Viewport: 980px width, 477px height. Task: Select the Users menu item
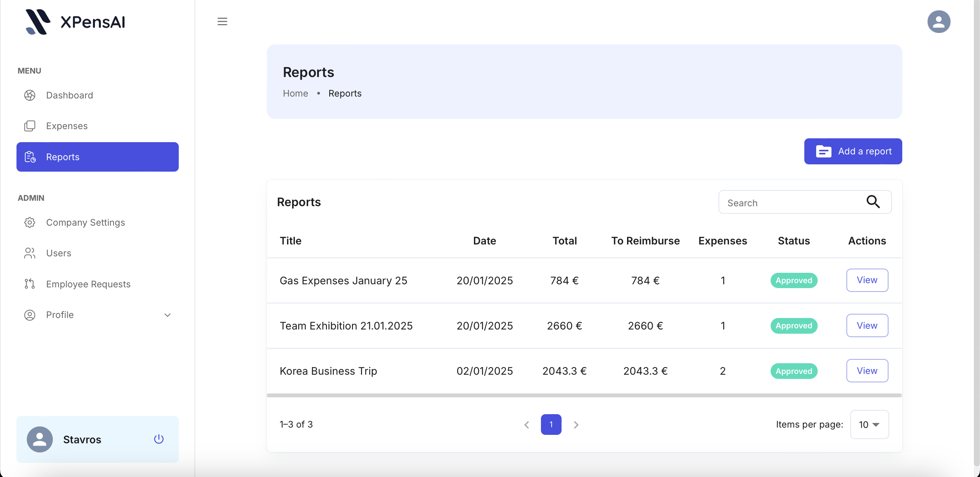coord(59,253)
